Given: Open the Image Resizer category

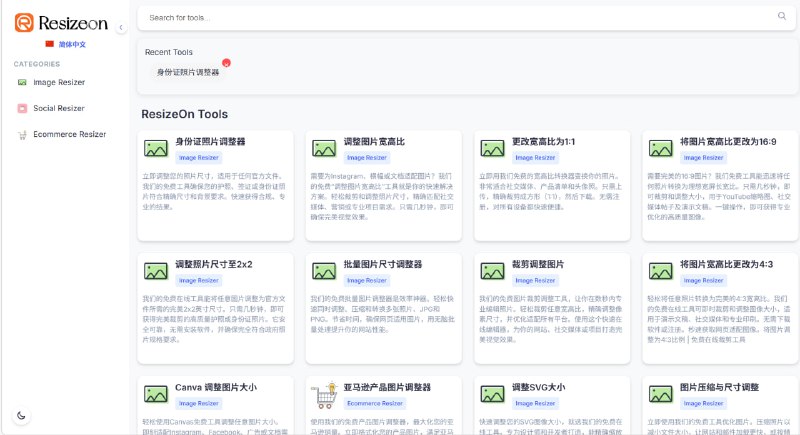Looking at the screenshot, I should pyautogui.click(x=59, y=82).
